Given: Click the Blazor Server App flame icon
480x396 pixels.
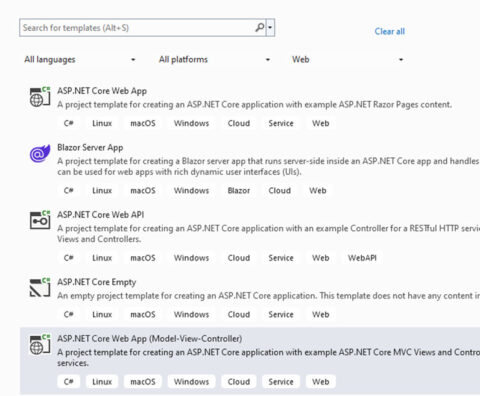Looking at the screenshot, I should pos(40,153).
